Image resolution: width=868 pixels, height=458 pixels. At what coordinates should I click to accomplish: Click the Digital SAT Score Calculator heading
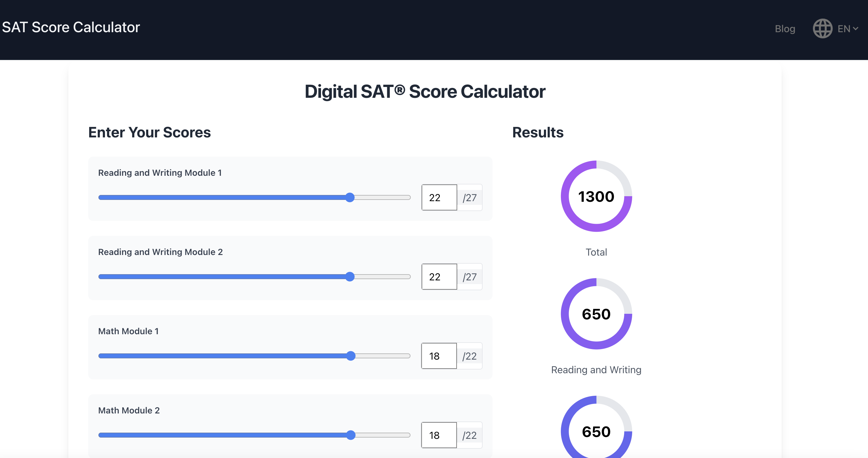click(x=425, y=91)
